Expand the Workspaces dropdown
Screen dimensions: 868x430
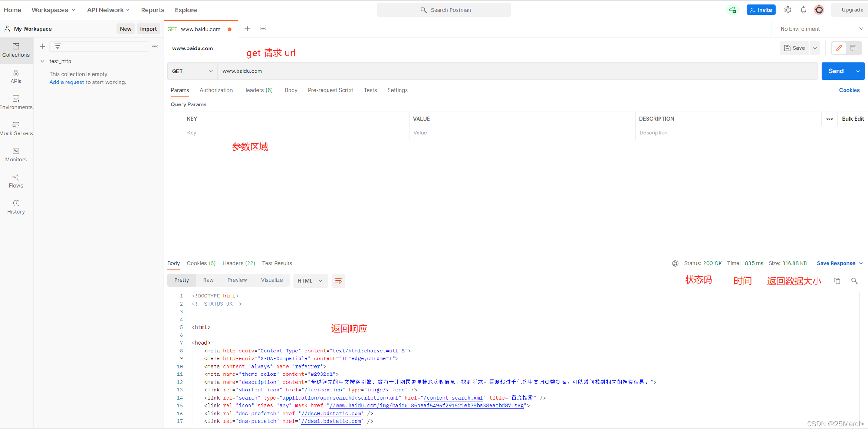53,10
